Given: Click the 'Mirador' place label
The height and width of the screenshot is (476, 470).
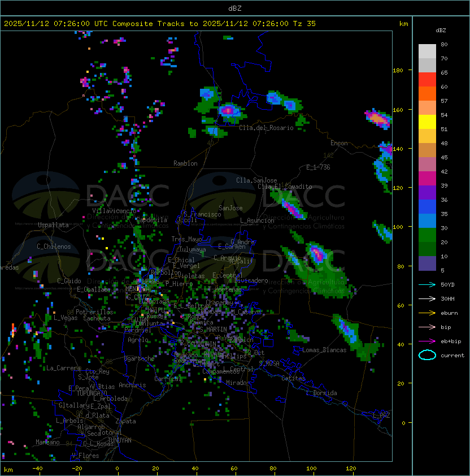Looking at the screenshot, I should pyautogui.click(x=238, y=383).
